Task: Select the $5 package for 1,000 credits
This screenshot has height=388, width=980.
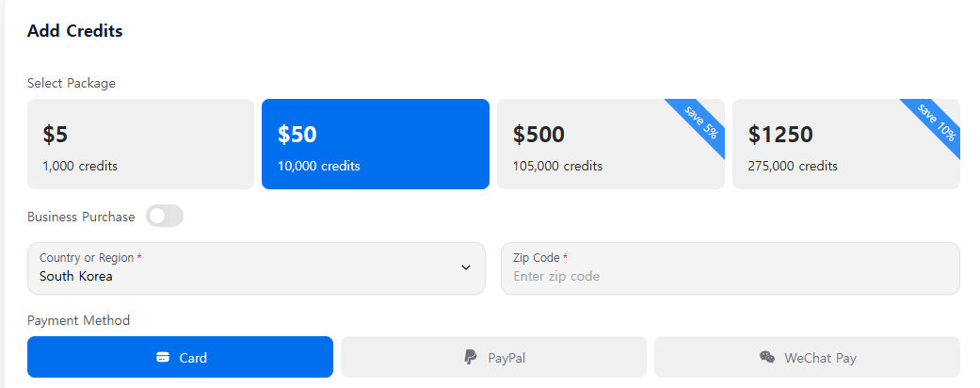Action: click(x=140, y=144)
